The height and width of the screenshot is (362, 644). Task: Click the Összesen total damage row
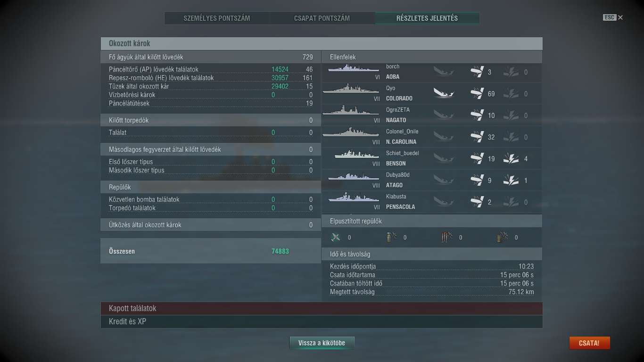tap(211, 251)
